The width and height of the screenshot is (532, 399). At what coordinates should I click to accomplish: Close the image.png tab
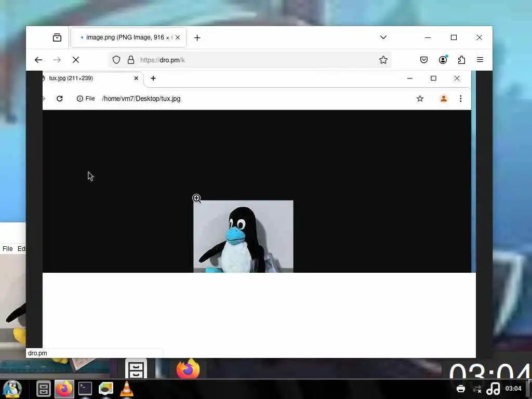(178, 37)
